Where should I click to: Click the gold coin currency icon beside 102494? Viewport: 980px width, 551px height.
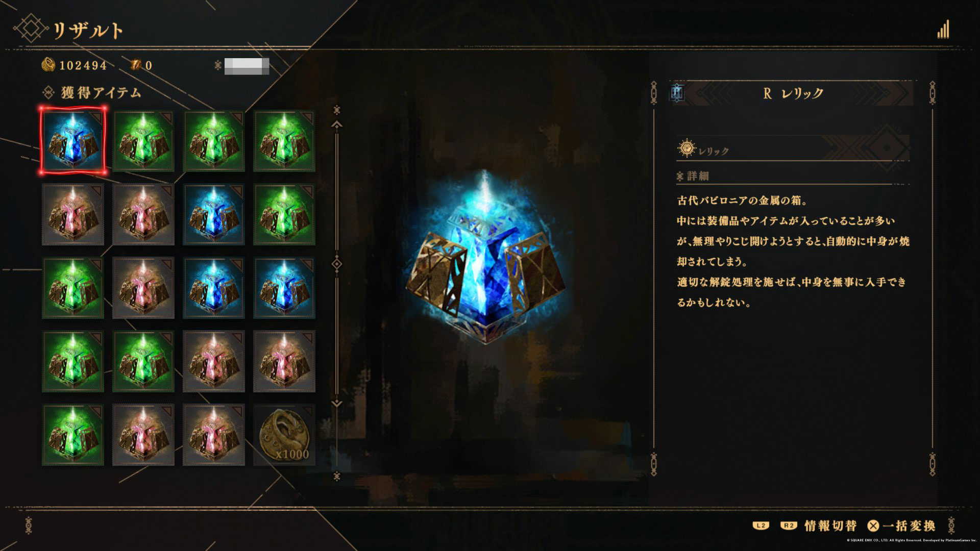(48, 65)
